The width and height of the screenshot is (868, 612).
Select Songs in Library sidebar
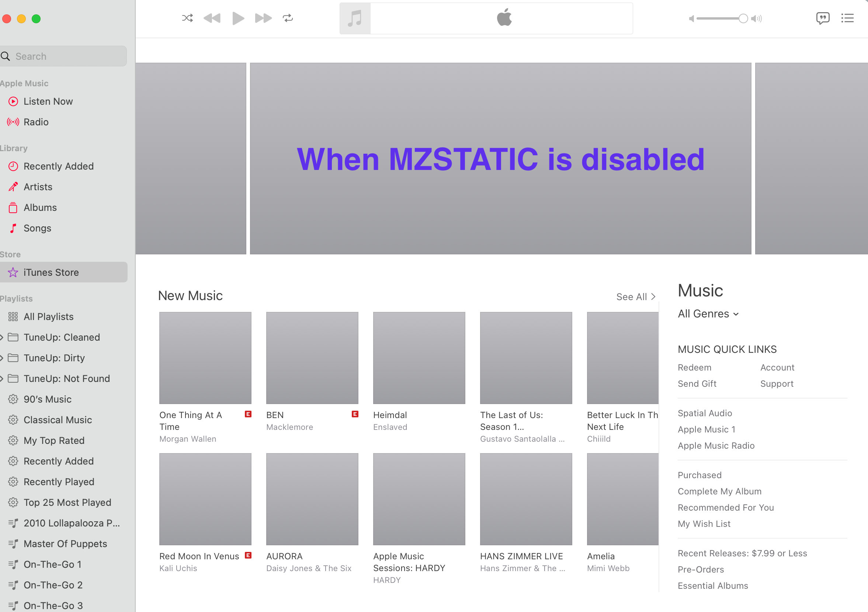point(37,228)
